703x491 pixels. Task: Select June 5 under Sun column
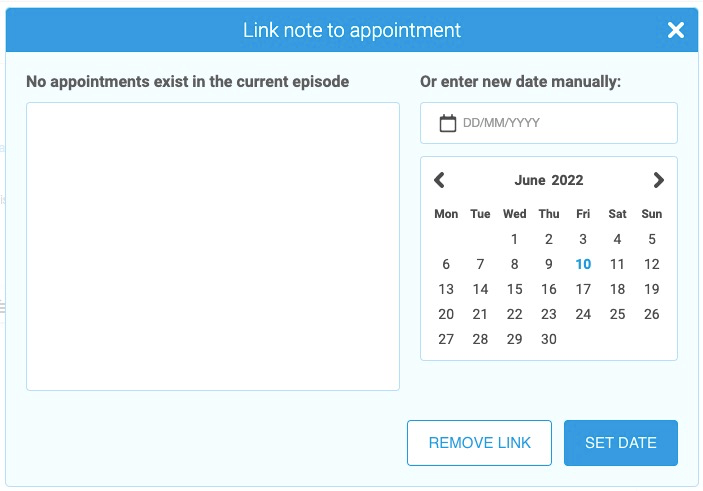652,239
